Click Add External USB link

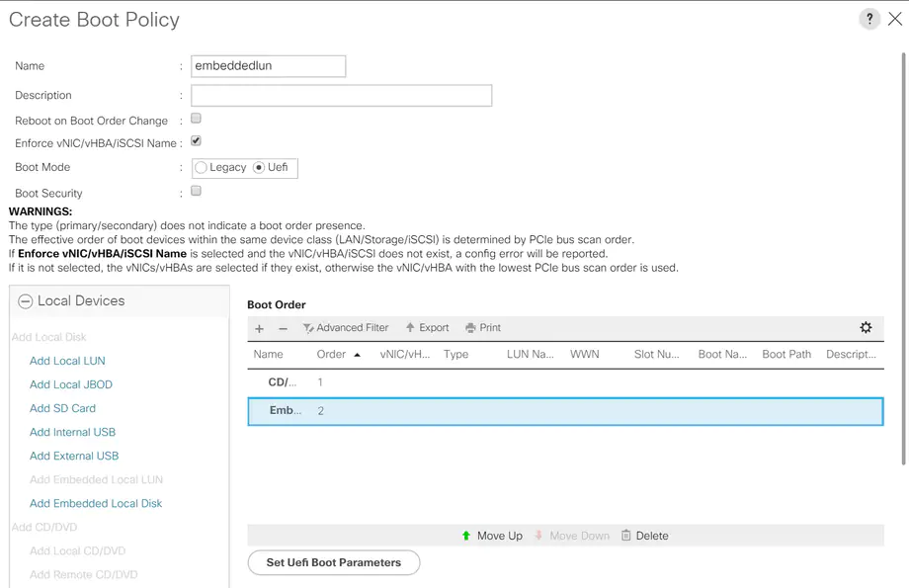pyautogui.click(x=74, y=456)
